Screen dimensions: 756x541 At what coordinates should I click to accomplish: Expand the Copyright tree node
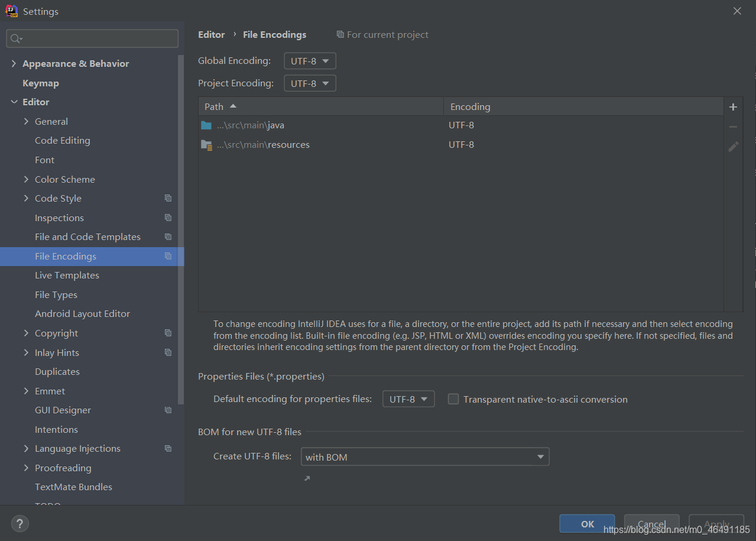click(x=26, y=333)
